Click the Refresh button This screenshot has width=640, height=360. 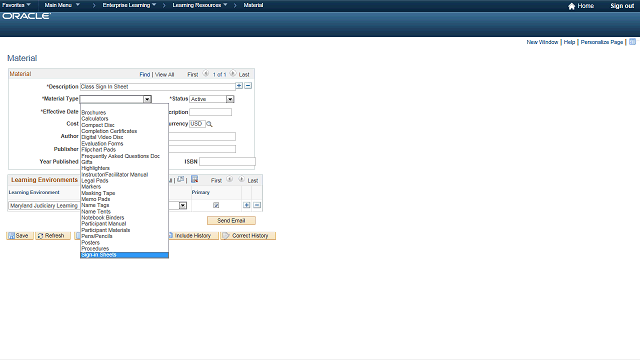click(53, 236)
